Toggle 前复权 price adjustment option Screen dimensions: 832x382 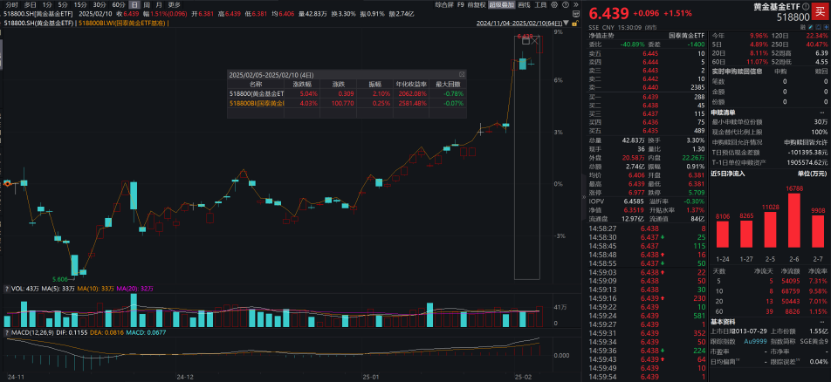(x=477, y=5)
